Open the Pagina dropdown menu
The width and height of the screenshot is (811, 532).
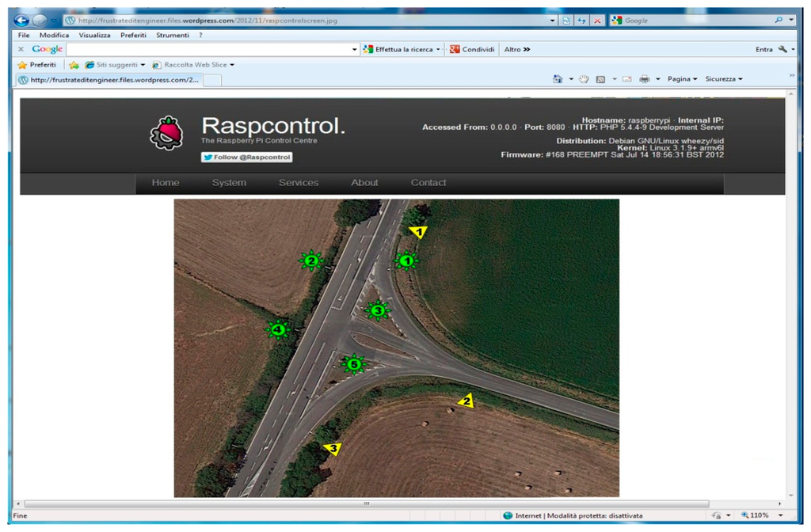coord(682,79)
